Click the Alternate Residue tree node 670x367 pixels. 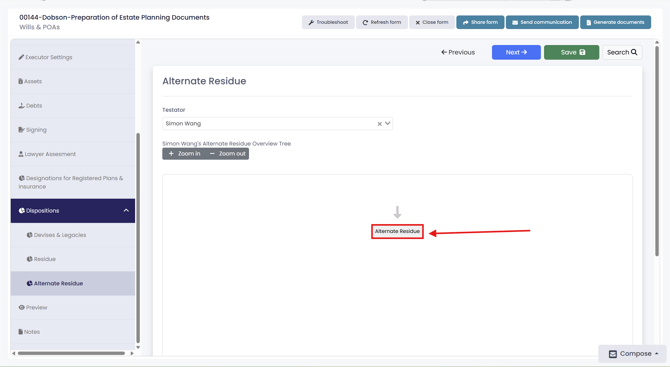397,231
